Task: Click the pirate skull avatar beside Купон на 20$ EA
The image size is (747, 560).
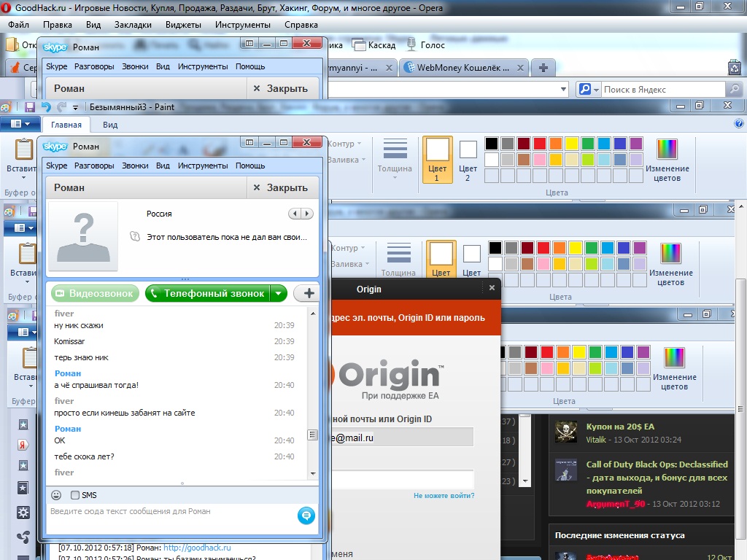Action: [x=566, y=432]
